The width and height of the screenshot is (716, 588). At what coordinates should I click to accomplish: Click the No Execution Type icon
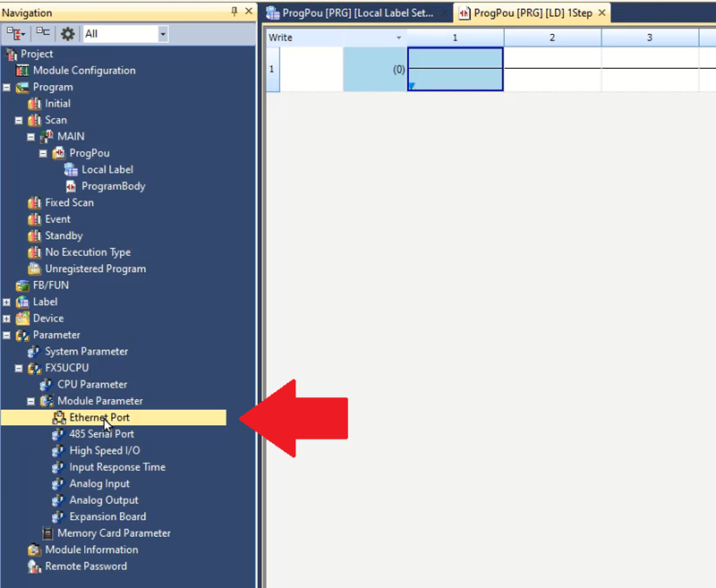34,252
